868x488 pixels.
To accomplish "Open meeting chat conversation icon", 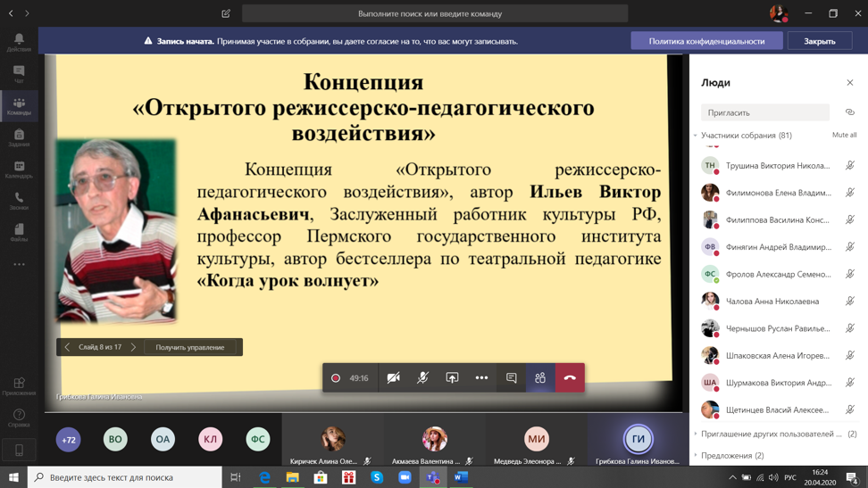I will [511, 377].
